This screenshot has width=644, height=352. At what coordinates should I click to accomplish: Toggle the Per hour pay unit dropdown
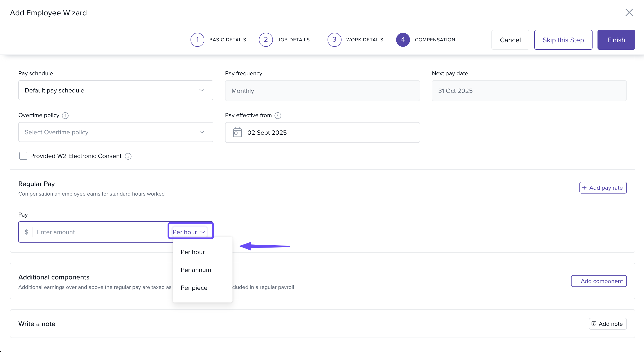point(189,232)
